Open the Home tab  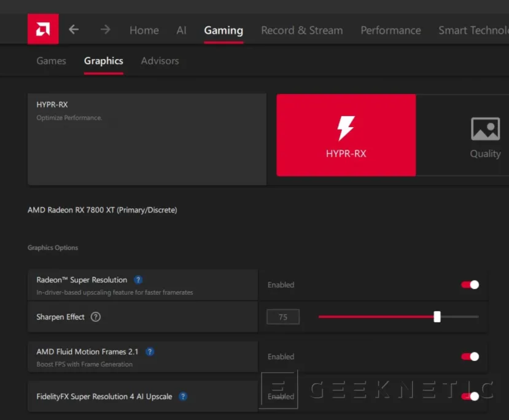(144, 30)
